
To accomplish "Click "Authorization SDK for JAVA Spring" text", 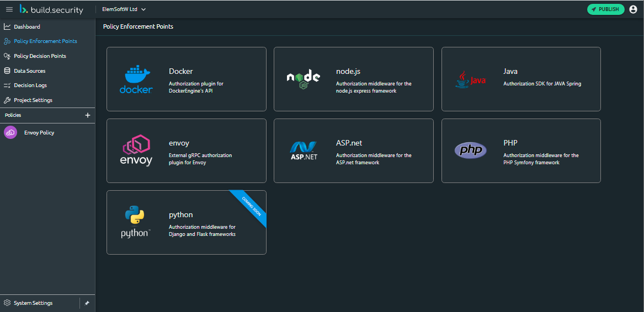I will click(x=542, y=84).
